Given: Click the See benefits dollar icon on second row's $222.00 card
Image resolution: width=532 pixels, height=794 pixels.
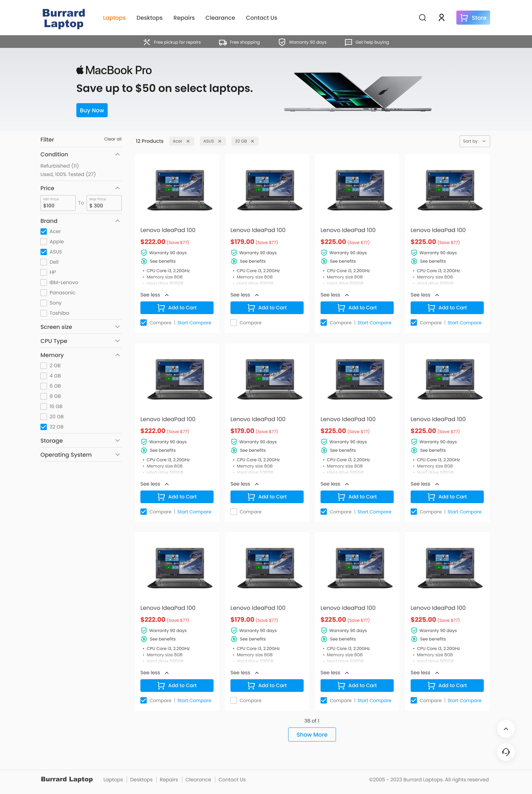Looking at the screenshot, I should (x=144, y=450).
